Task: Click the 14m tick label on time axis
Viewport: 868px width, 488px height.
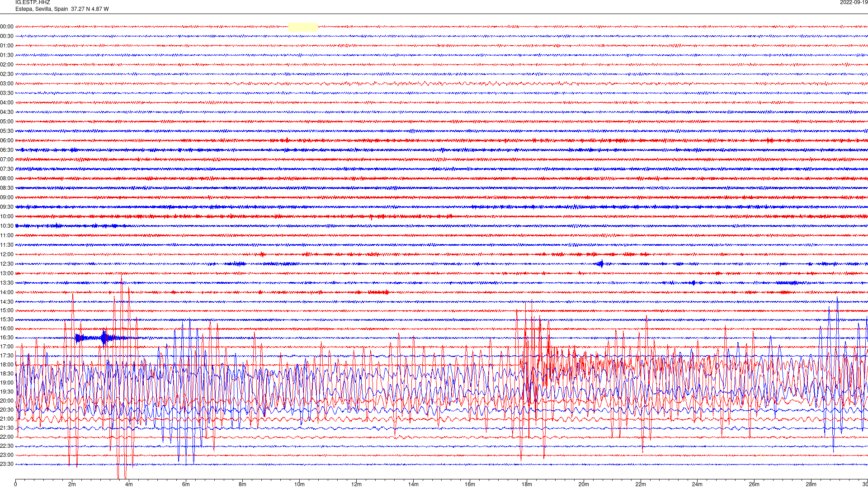Action: pyautogui.click(x=413, y=484)
